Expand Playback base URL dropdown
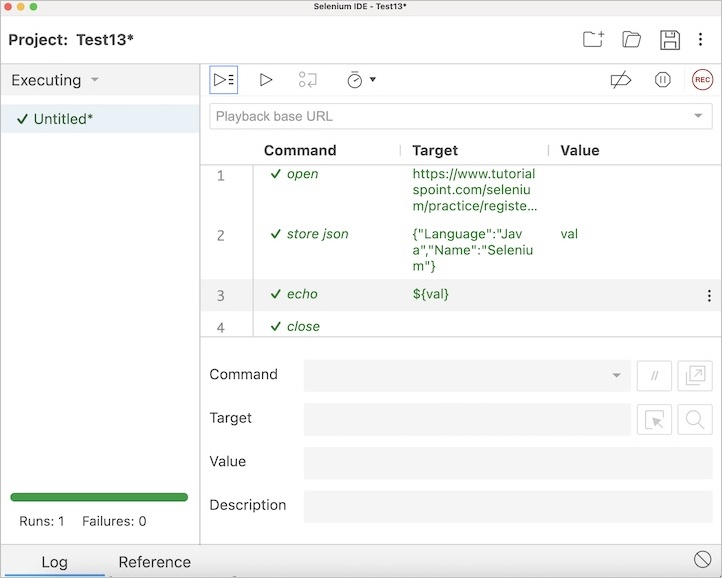 click(x=697, y=116)
